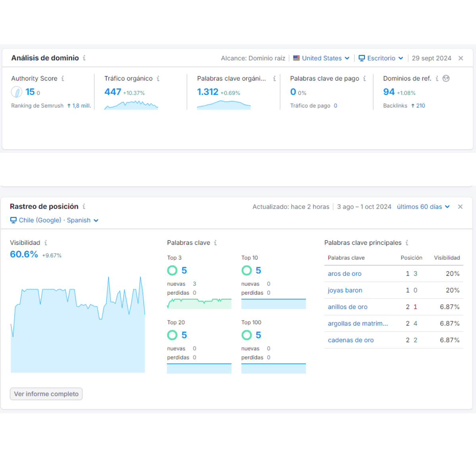Click info icon beside Palabras clave principales
This screenshot has height=476, width=476.
coord(407,243)
